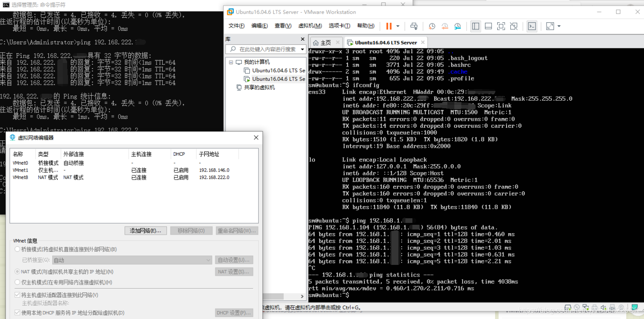The height and width of the screenshot is (319, 644).
Task: Select the first Ubuntu16.04.6 LTS VM in library
Action: click(x=279, y=70)
